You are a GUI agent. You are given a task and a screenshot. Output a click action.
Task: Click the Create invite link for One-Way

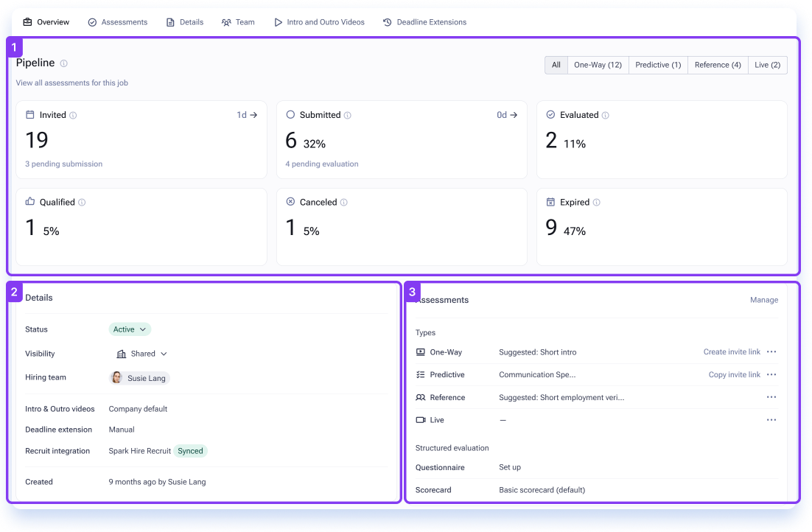pyautogui.click(x=732, y=351)
